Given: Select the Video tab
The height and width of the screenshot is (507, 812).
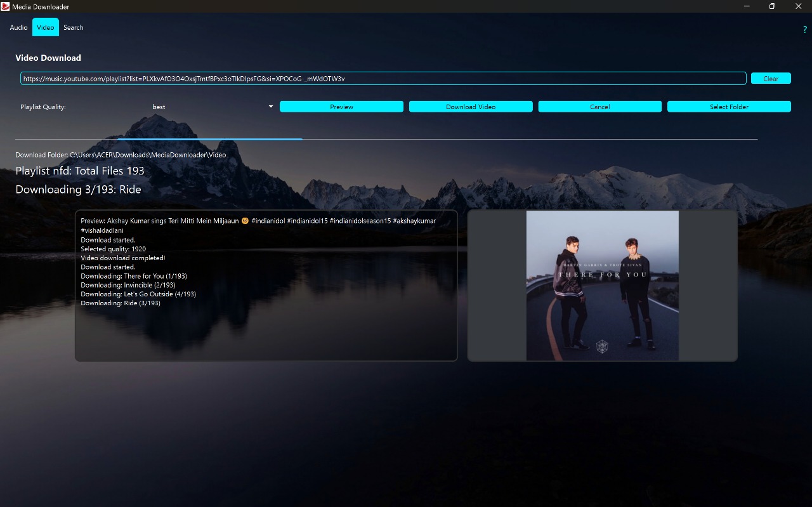Looking at the screenshot, I should coord(45,27).
